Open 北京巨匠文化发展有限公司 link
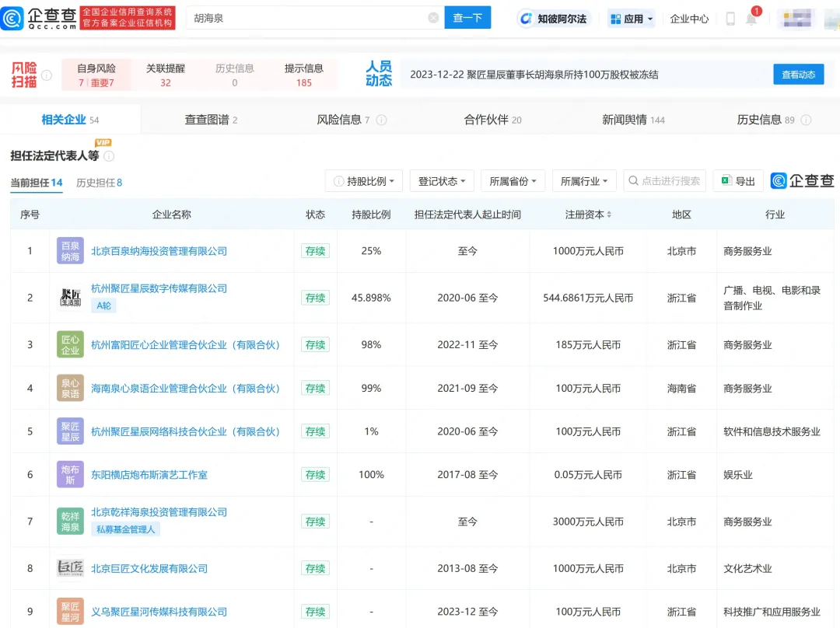This screenshot has width=840, height=628. 149,569
